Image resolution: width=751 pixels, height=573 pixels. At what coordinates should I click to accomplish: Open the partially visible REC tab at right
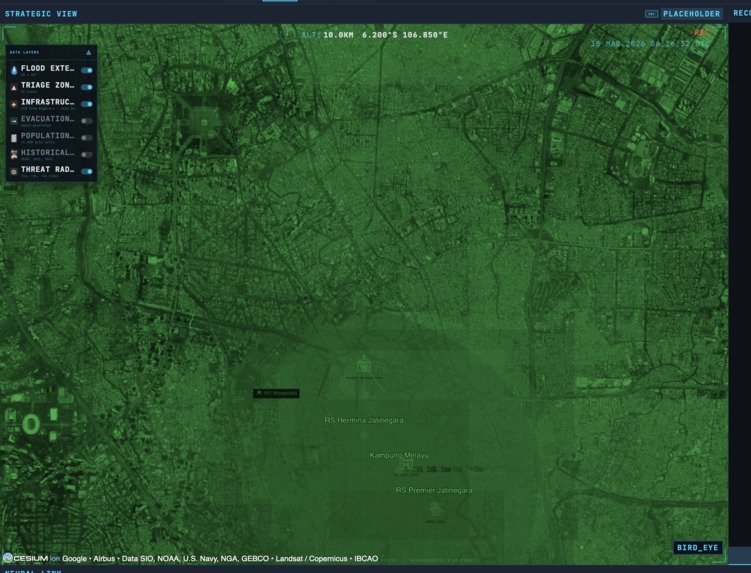point(741,13)
